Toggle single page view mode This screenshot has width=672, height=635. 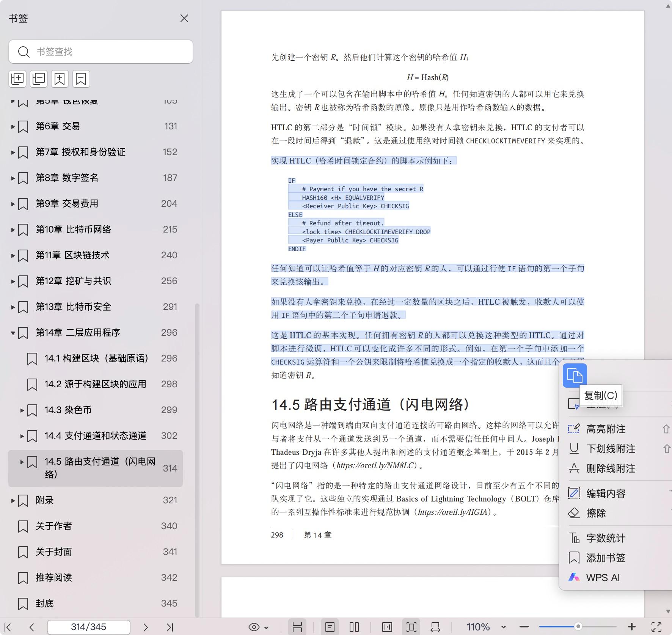click(330, 627)
